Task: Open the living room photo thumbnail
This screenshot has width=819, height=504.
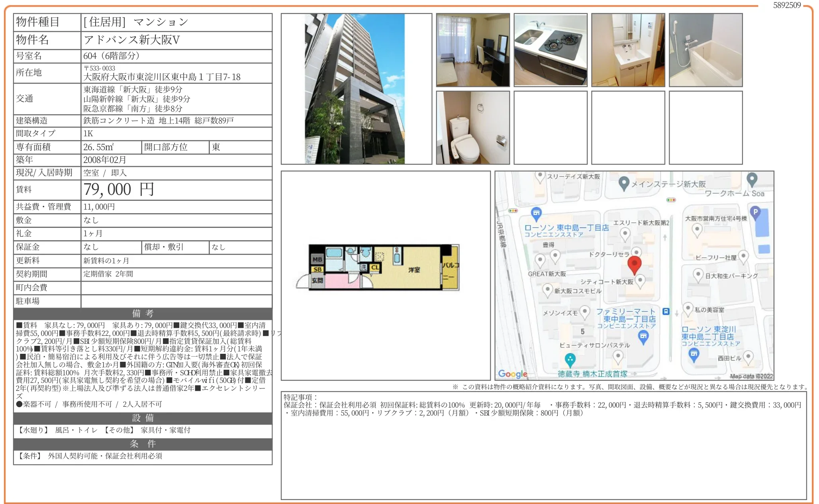Action: 472,50
